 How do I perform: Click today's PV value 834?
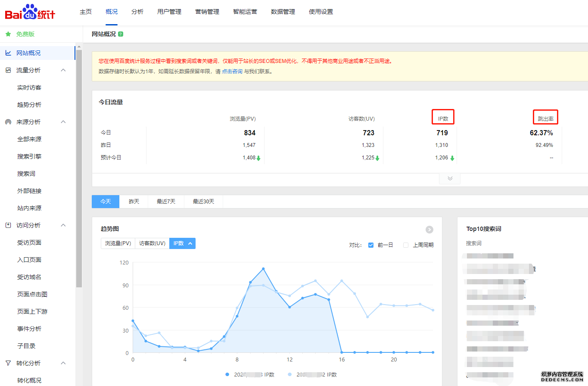coord(249,133)
